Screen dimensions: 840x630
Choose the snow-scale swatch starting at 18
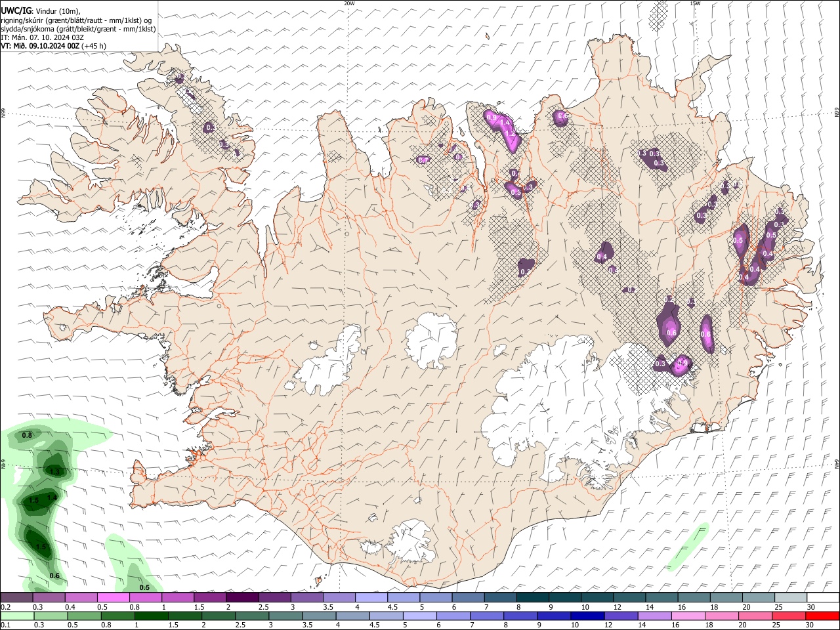[x=726, y=597]
